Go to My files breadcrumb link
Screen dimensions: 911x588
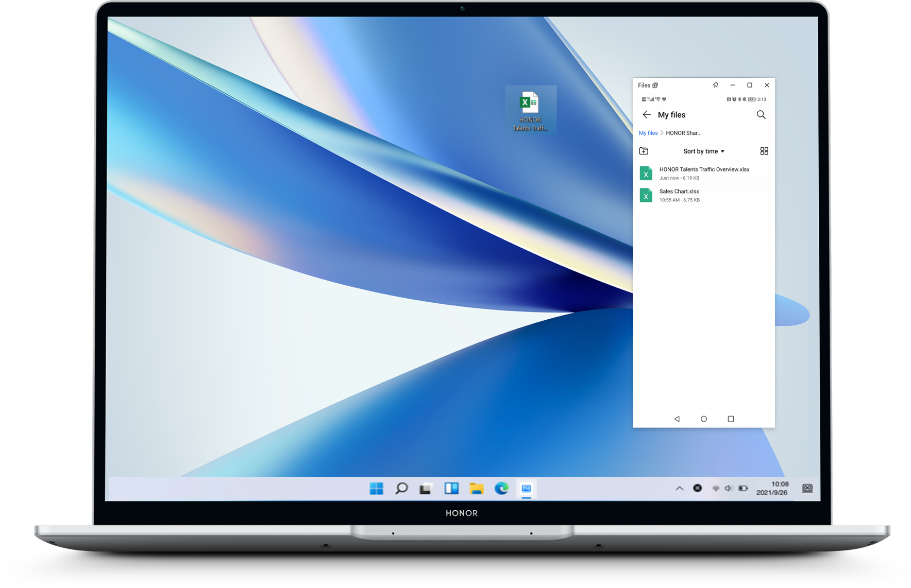pos(648,133)
